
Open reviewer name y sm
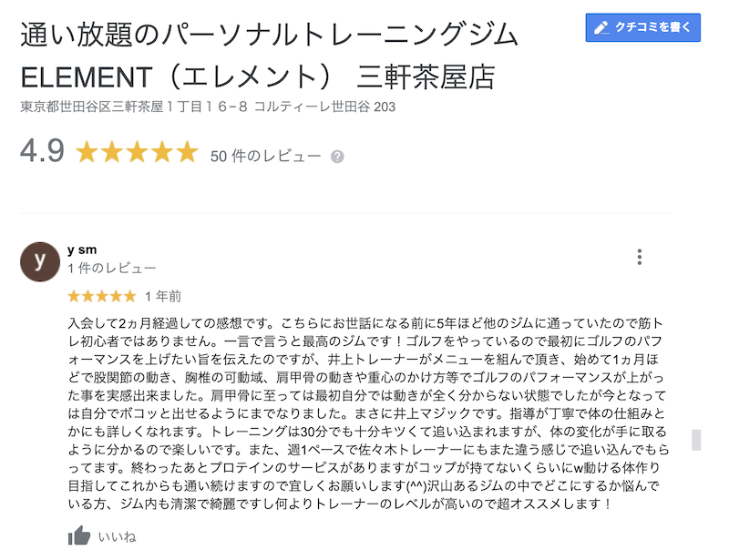[x=82, y=250]
